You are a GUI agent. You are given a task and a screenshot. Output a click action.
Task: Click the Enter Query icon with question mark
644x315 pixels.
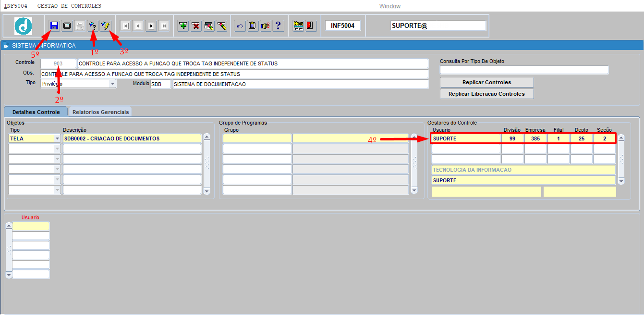[x=93, y=25]
